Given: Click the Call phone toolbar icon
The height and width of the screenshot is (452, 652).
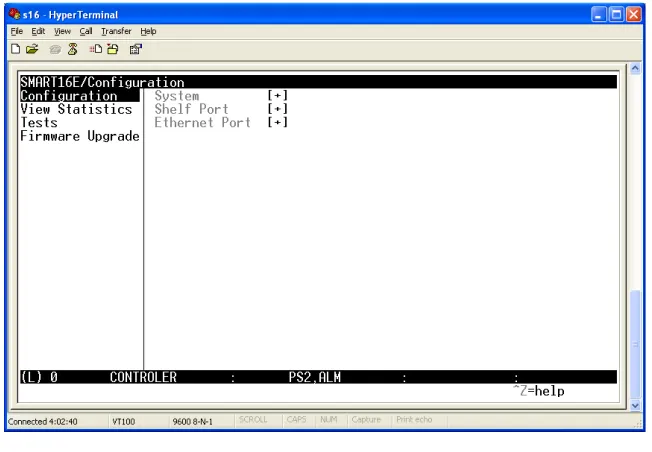Looking at the screenshot, I should click(55, 49).
